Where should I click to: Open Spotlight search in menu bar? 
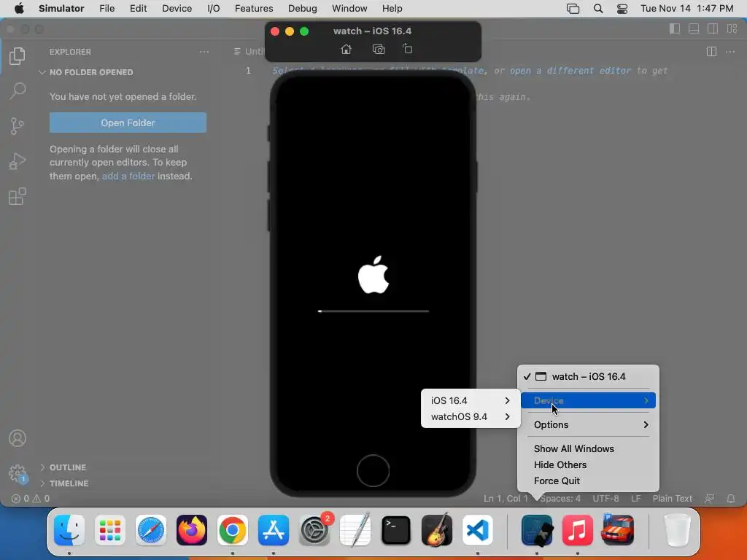pyautogui.click(x=598, y=9)
